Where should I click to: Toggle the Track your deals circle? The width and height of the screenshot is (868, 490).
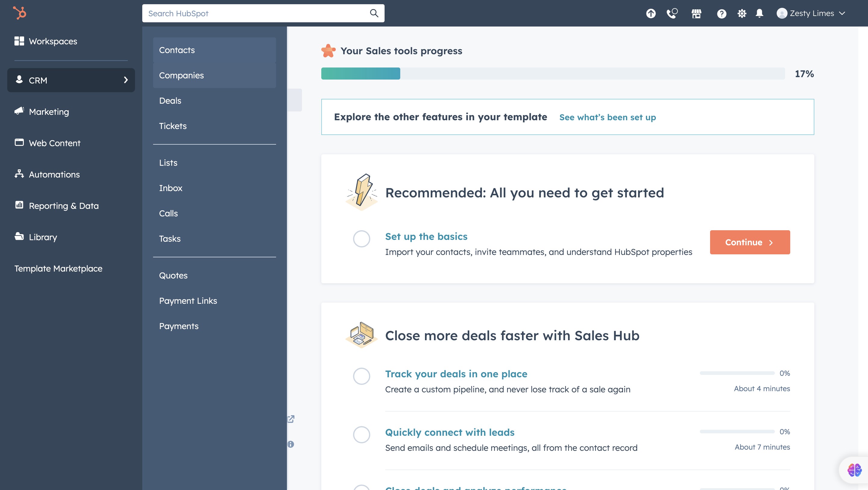coord(361,376)
